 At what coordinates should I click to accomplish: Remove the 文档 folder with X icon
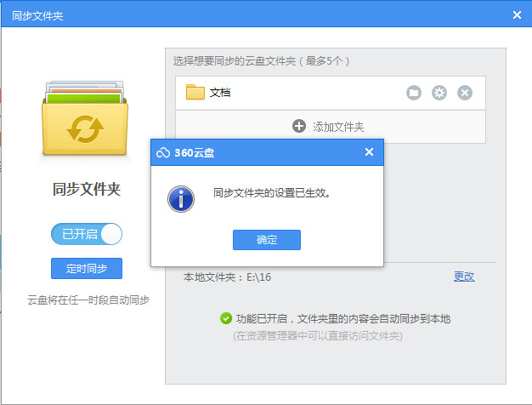[x=465, y=93]
